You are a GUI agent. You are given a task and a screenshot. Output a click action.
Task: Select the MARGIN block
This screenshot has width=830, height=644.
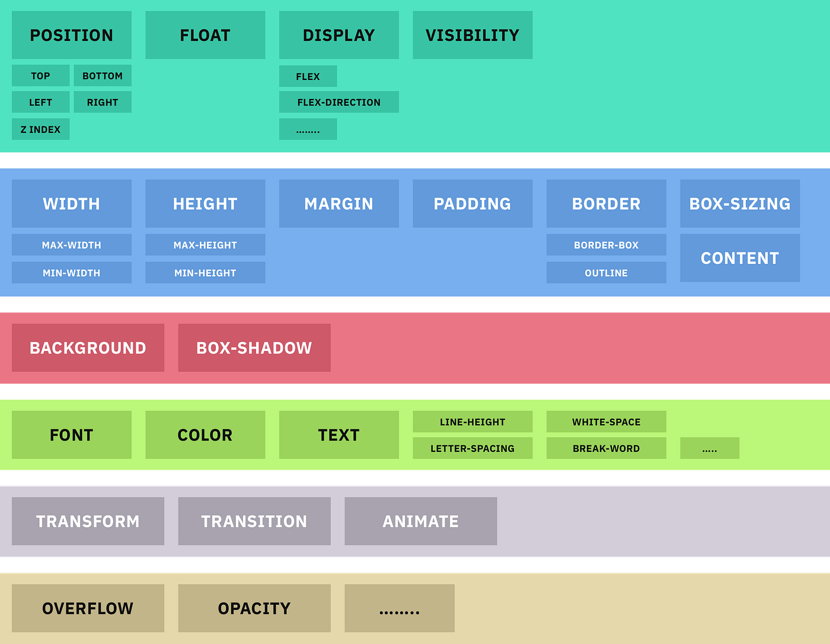[339, 203]
